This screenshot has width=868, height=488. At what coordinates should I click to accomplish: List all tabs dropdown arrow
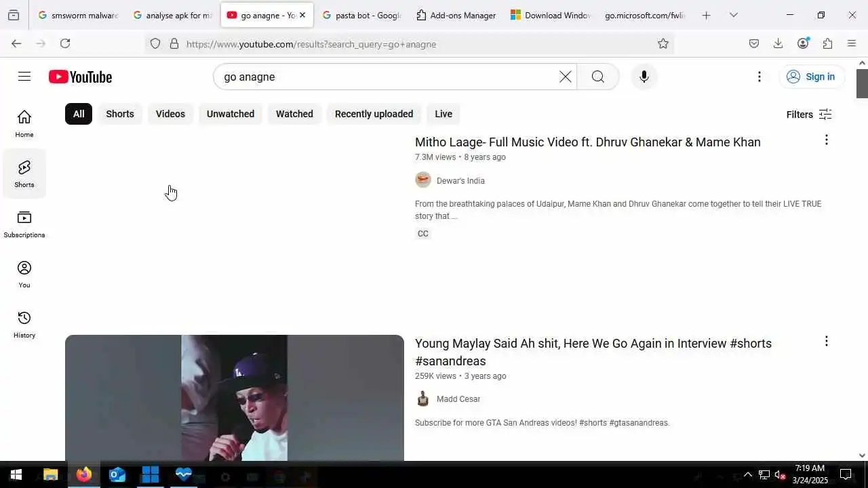coord(733,15)
